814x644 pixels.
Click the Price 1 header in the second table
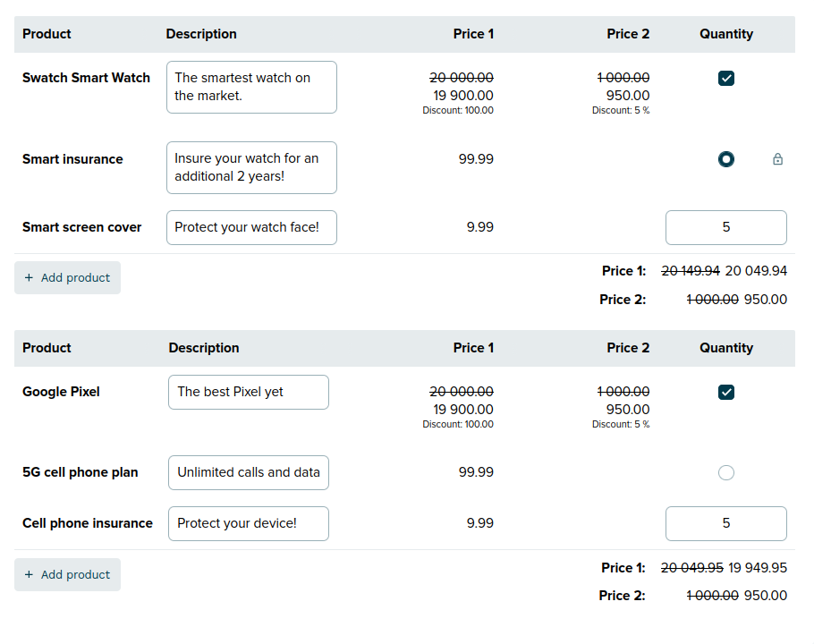pos(473,348)
